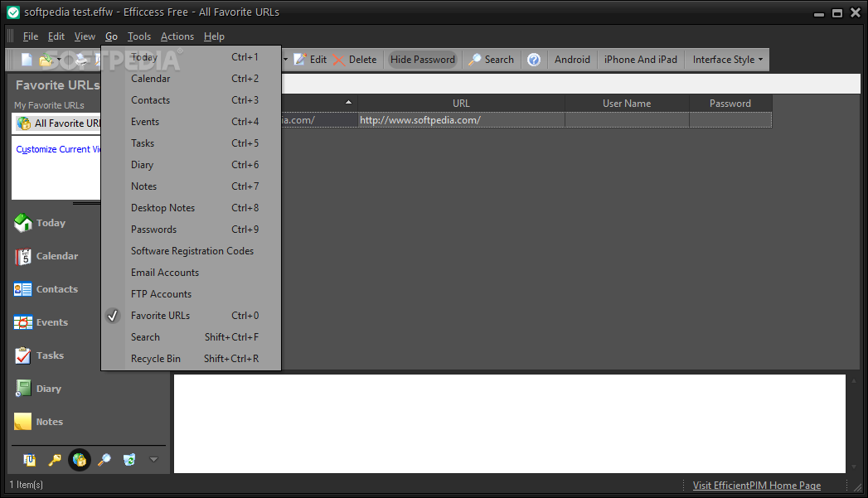
Task: Open Events from the sidebar icon
Action: [x=23, y=322]
